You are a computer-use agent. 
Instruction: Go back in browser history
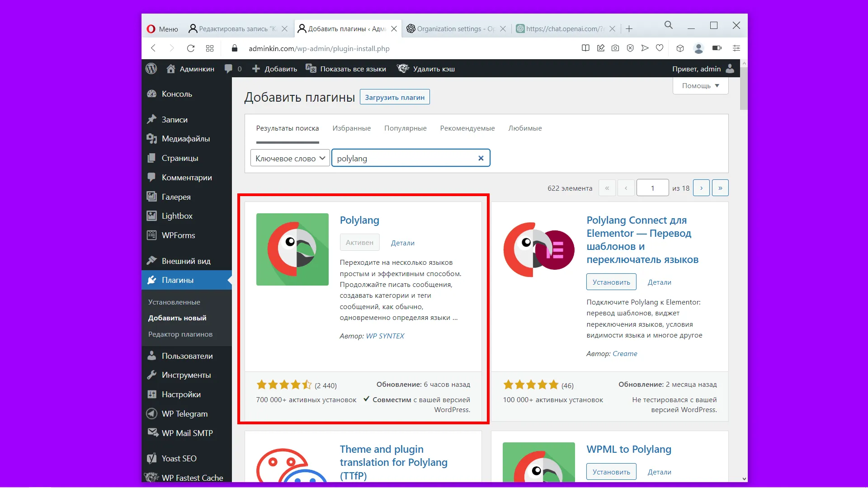pos(153,48)
